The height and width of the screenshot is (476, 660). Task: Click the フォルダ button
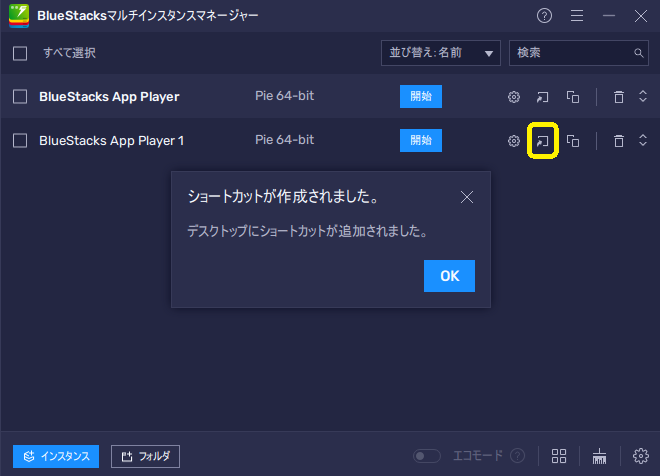click(x=145, y=456)
